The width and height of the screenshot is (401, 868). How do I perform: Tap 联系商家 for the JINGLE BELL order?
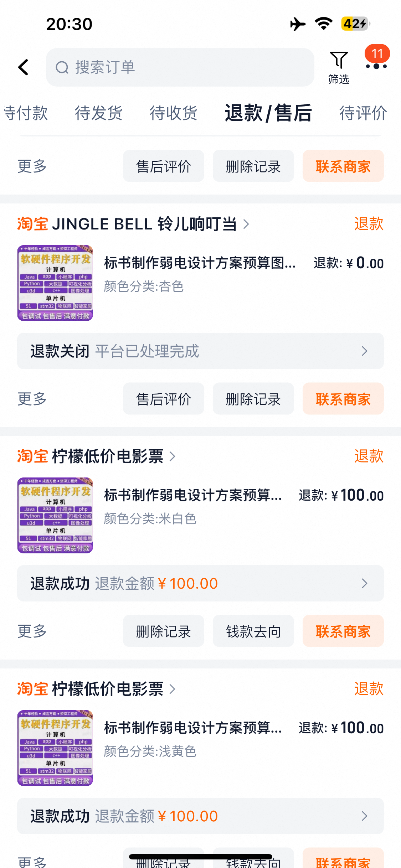[343, 399]
